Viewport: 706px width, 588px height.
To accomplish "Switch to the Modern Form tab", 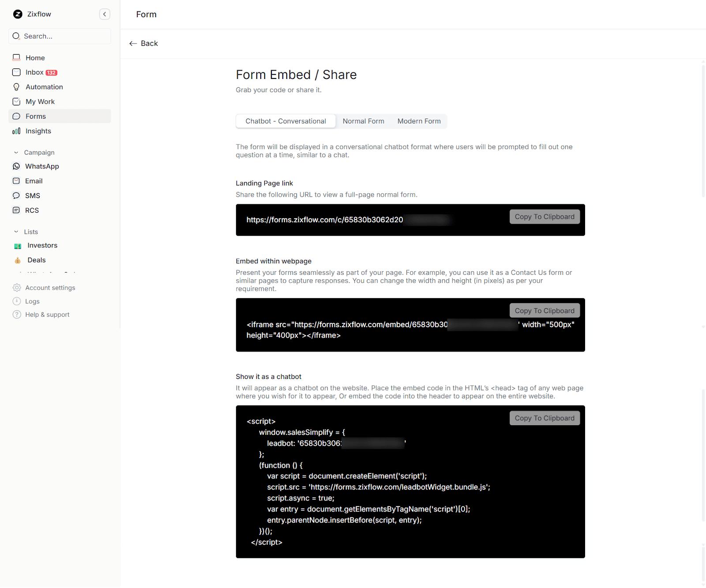I will click(x=419, y=121).
